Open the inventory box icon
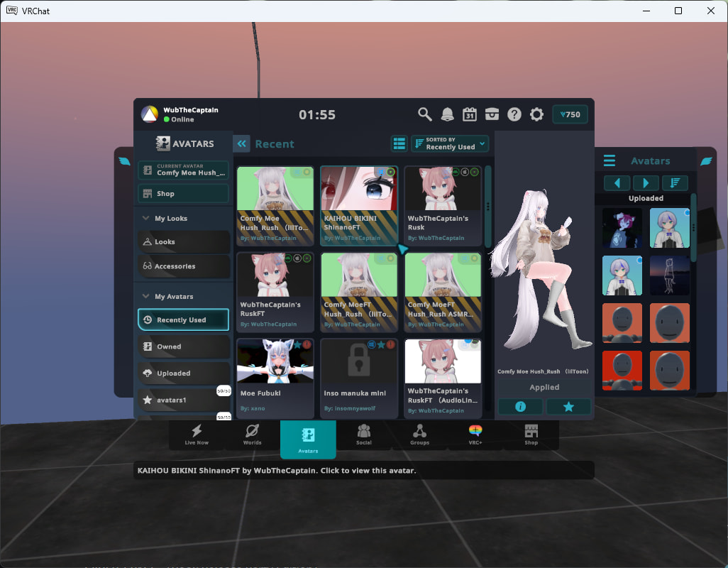Viewport: 728px width, 568px height. (x=492, y=114)
